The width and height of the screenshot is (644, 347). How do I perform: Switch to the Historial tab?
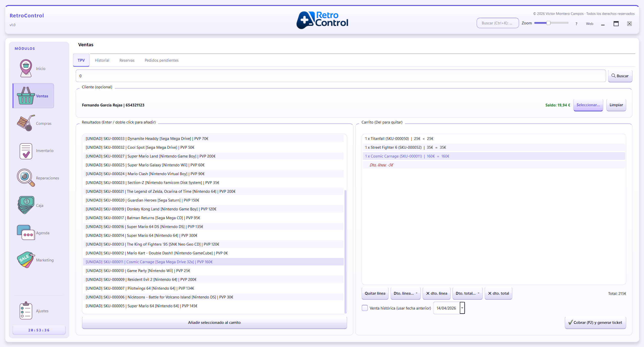[x=102, y=60]
